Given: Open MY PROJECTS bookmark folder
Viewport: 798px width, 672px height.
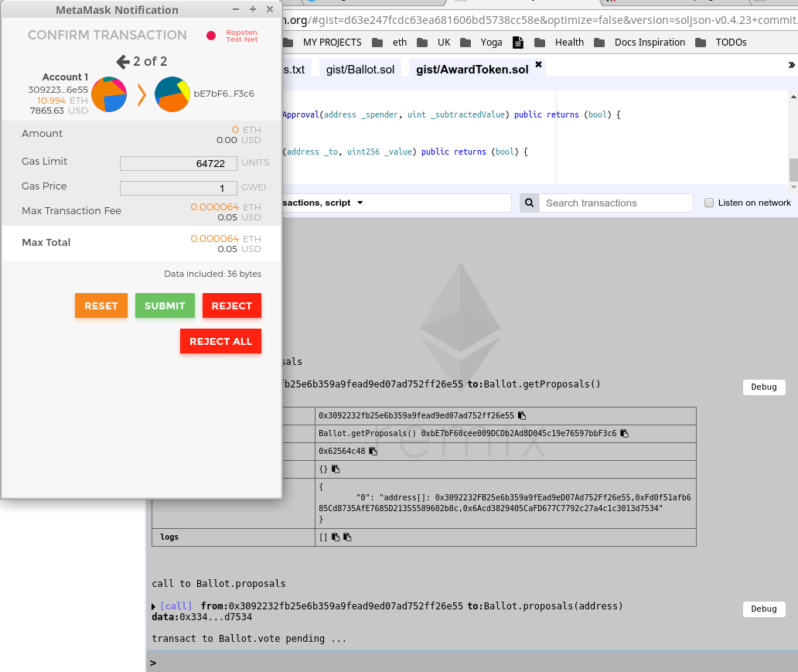Looking at the screenshot, I should (x=322, y=43).
